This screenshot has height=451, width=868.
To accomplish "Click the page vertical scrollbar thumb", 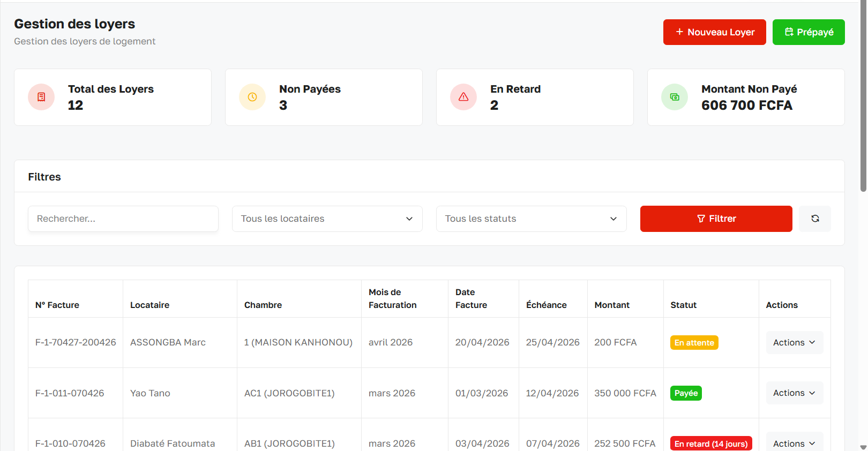I will pyautogui.click(x=863, y=96).
